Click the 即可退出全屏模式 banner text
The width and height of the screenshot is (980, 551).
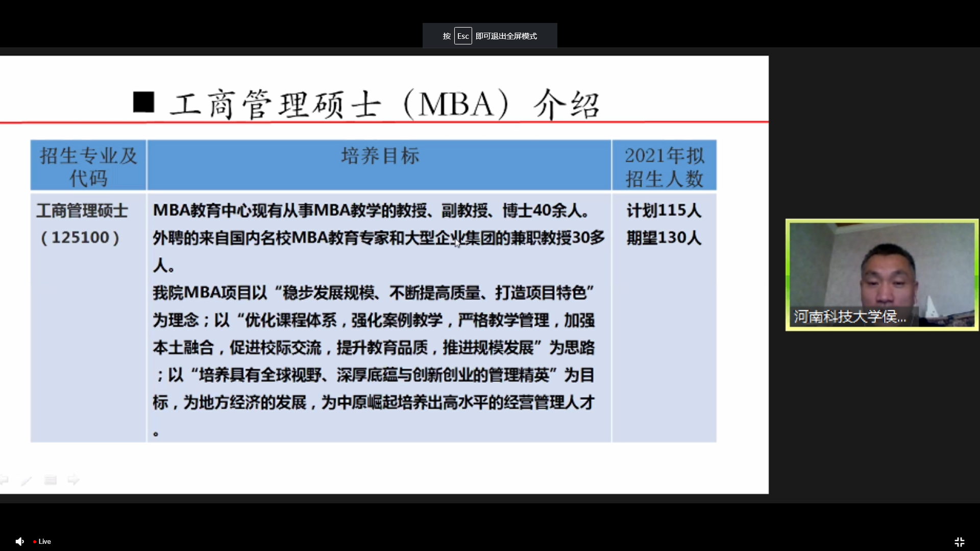tap(506, 36)
